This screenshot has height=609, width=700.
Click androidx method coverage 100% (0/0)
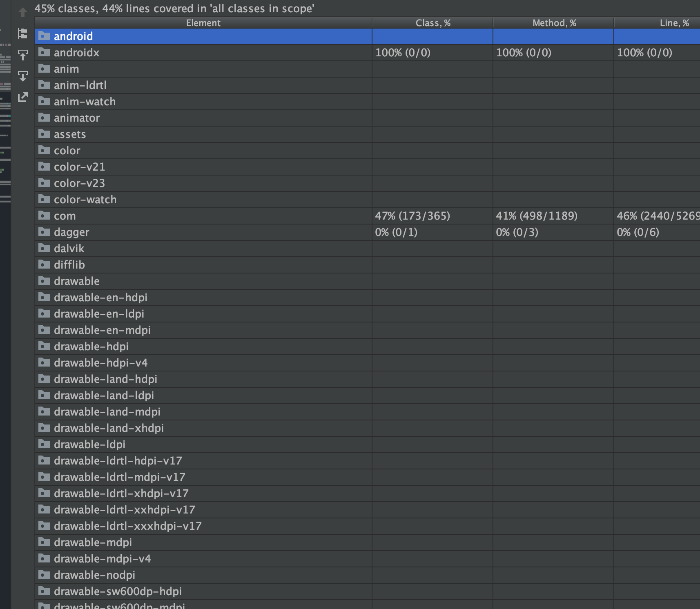(524, 53)
